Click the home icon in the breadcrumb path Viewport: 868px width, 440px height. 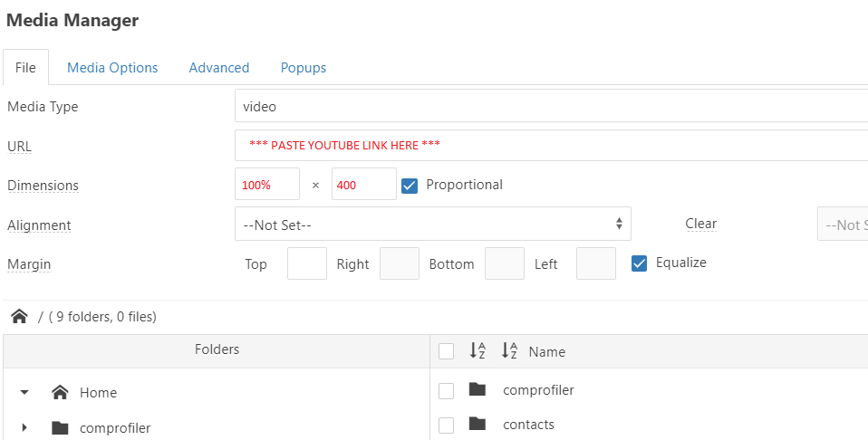pos(18,316)
